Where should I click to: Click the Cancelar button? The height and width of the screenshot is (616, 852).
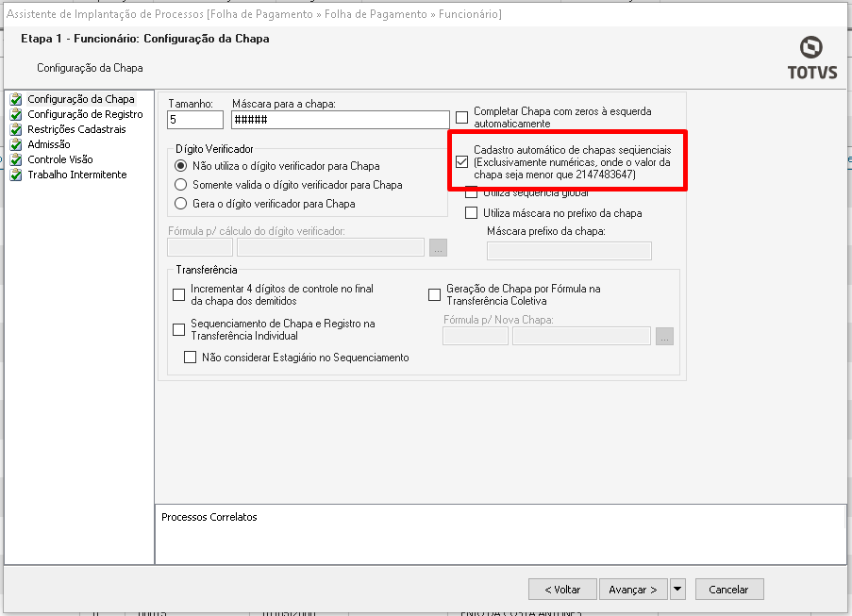(x=729, y=590)
